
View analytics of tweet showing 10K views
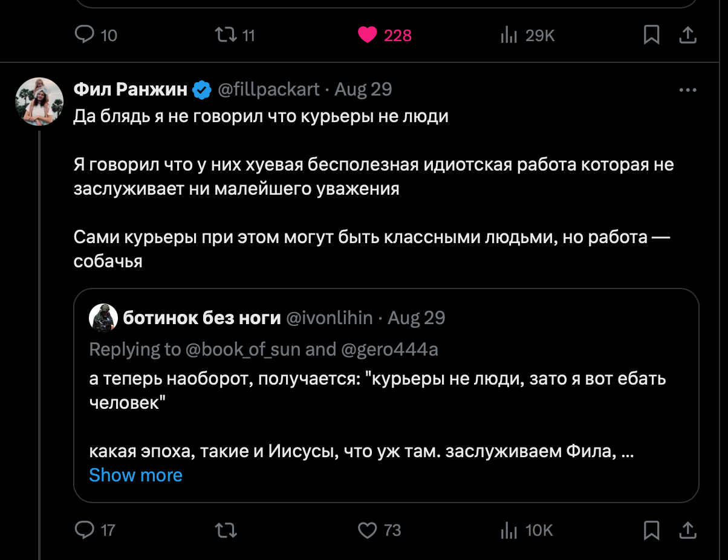coord(509,530)
